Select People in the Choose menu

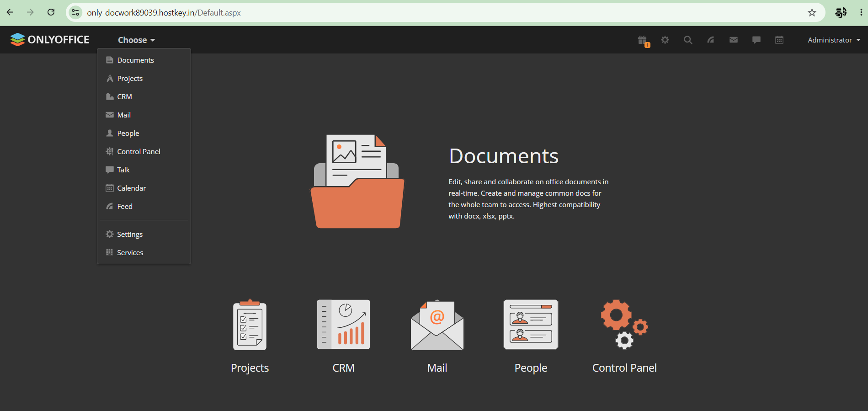[144, 133]
